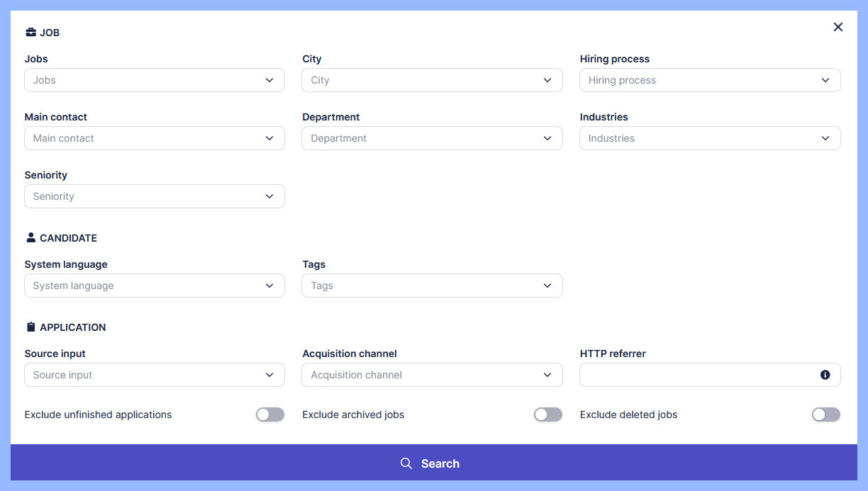Turn on Exclude deleted jobs switch
This screenshot has height=491, width=868.
825,414
